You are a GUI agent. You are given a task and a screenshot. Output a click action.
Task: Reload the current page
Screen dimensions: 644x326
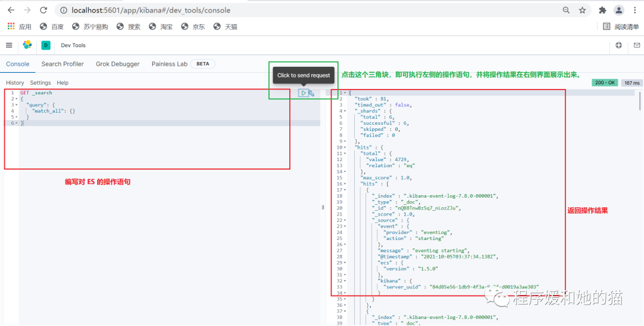43,10
